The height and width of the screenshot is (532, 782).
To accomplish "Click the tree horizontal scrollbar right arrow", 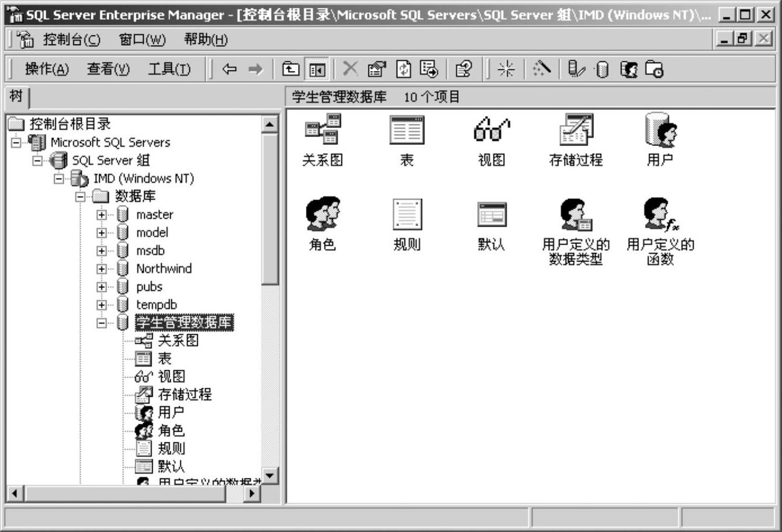I will 252,494.
